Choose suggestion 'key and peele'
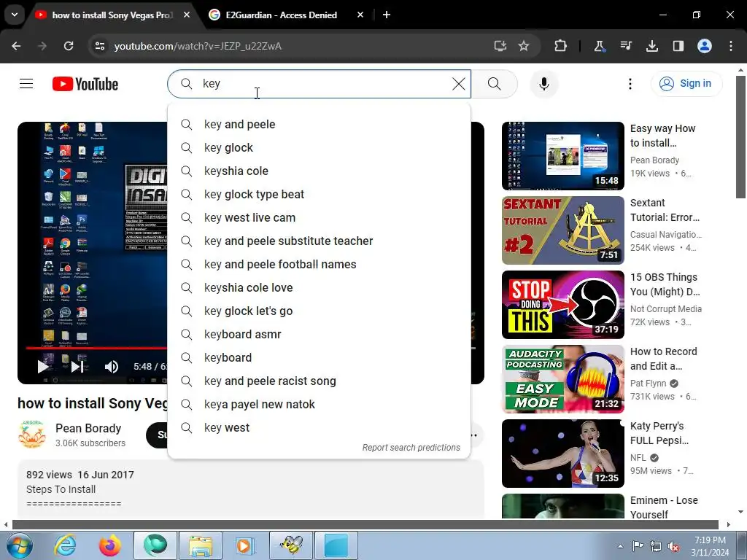This screenshot has width=747, height=560. [320, 124]
